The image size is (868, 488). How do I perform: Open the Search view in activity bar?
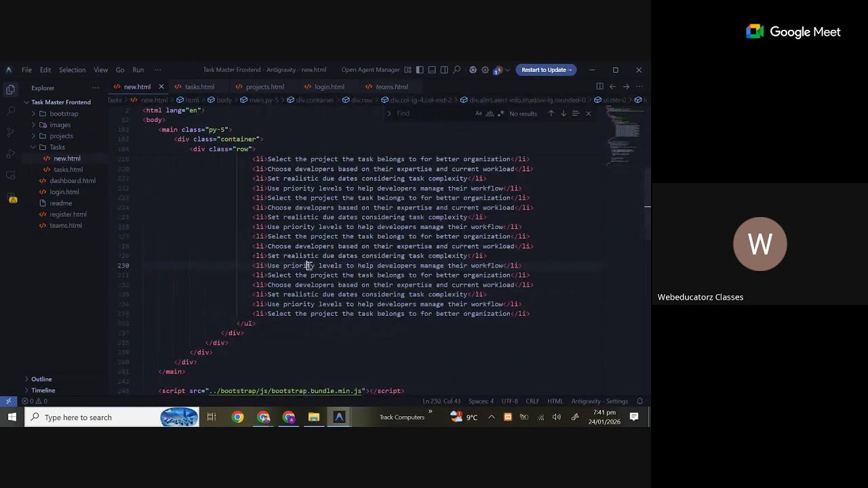pos(11,110)
